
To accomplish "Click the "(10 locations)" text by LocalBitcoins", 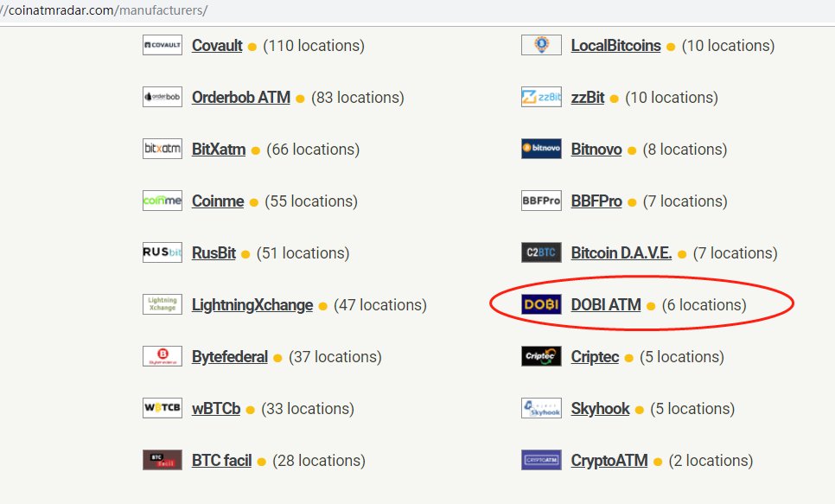I will (x=728, y=46).
